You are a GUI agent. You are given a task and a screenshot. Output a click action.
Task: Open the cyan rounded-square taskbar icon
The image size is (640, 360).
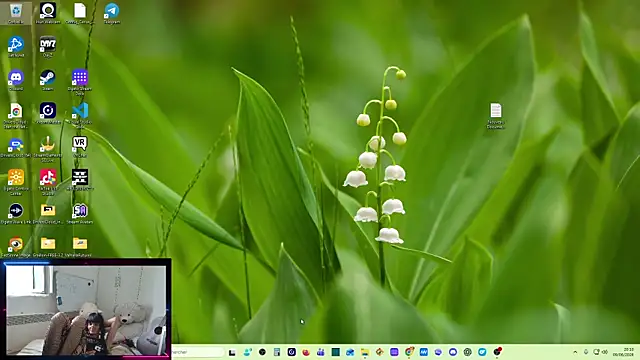(482, 352)
